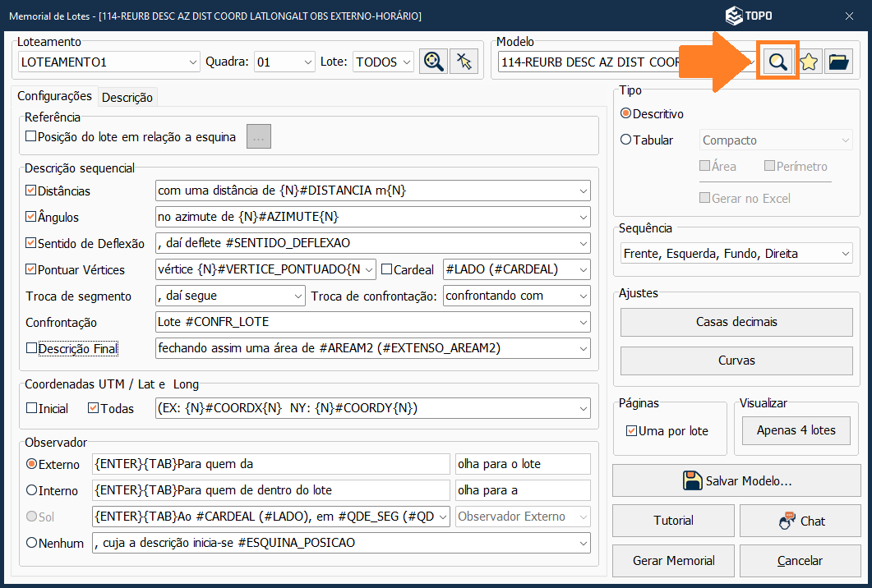The width and height of the screenshot is (872, 588).
Task: Click the Gerar Memorial button
Action: pos(673,560)
